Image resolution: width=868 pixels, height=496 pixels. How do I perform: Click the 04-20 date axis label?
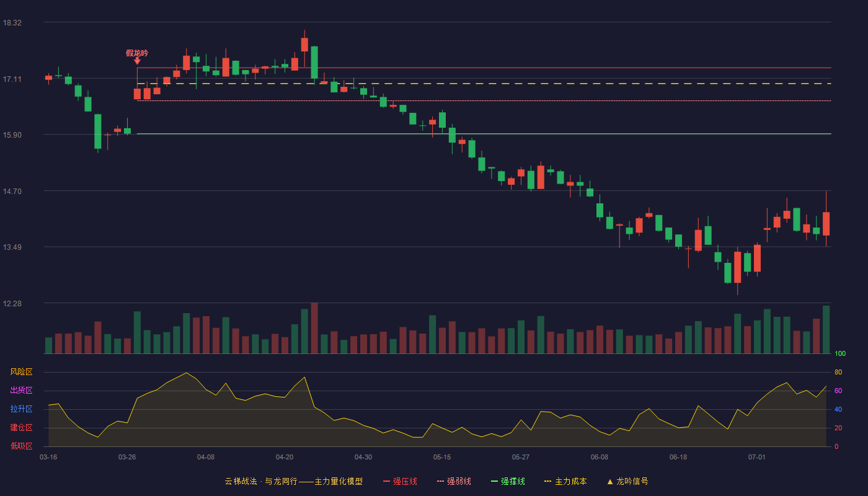285,457
